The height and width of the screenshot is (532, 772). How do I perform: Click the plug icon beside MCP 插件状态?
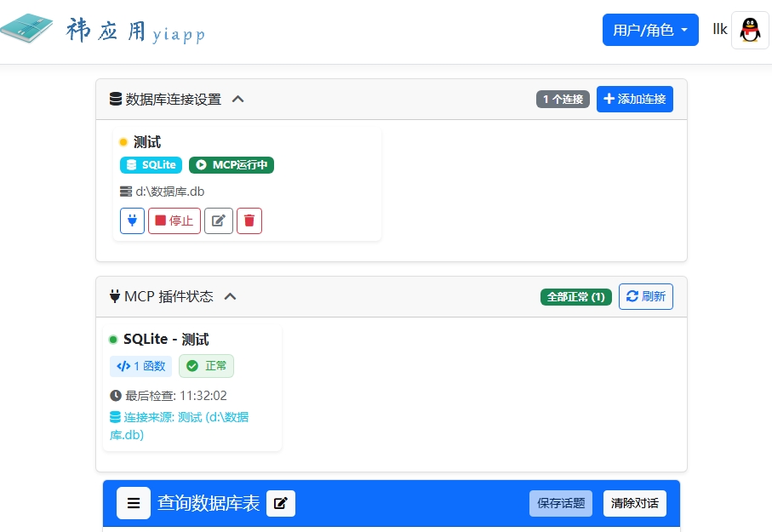[x=115, y=296]
